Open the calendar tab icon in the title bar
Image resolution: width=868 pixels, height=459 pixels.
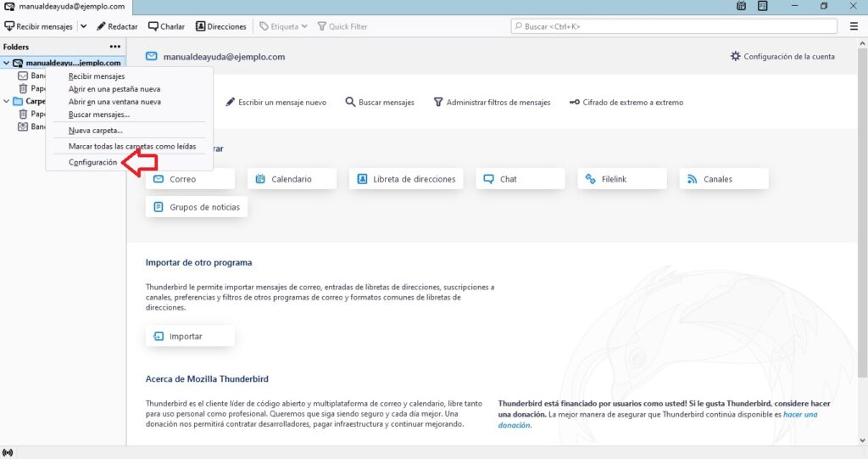(x=741, y=6)
